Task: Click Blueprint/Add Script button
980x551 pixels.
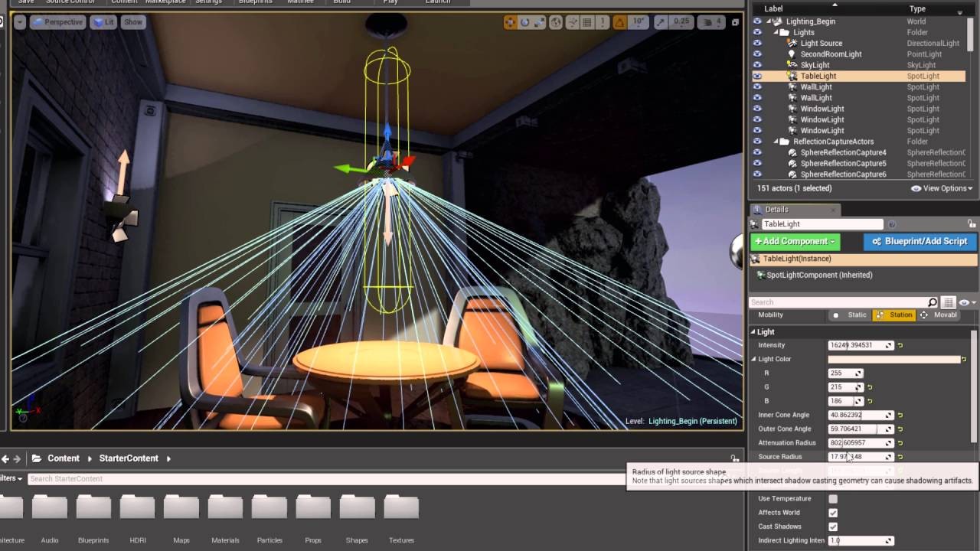Action: [920, 241]
